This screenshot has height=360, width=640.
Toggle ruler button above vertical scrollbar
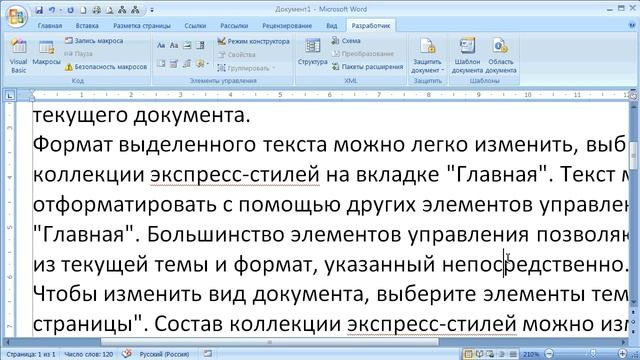pyautogui.click(x=633, y=96)
